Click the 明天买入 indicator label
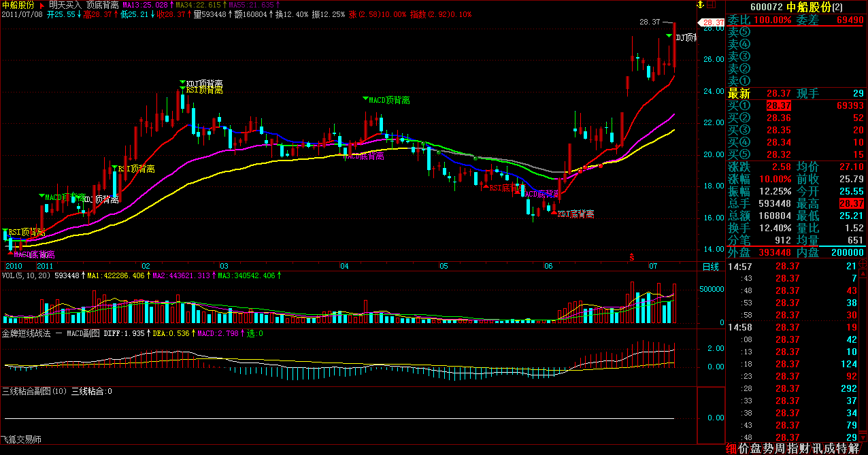868x455 pixels. click(65, 5)
